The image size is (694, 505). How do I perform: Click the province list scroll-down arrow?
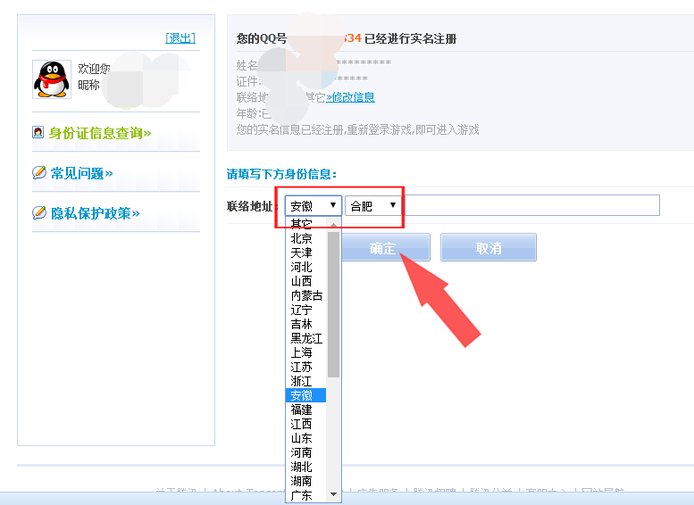pyautogui.click(x=334, y=494)
